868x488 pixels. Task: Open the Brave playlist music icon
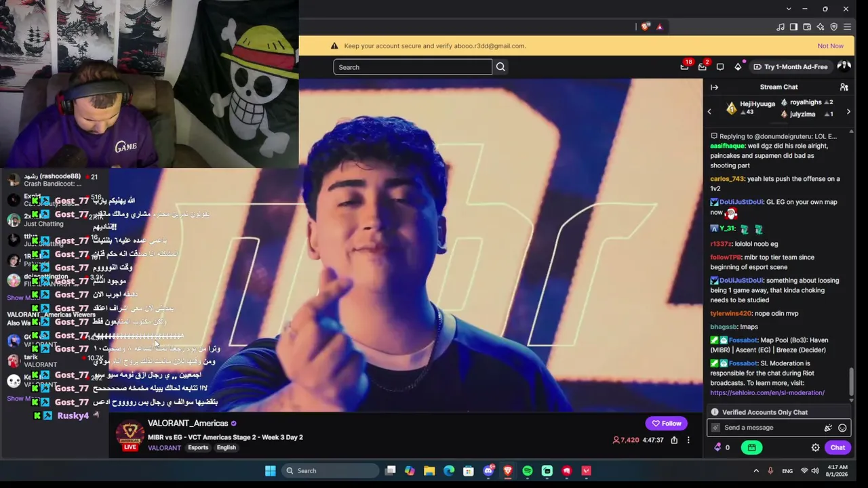781,27
